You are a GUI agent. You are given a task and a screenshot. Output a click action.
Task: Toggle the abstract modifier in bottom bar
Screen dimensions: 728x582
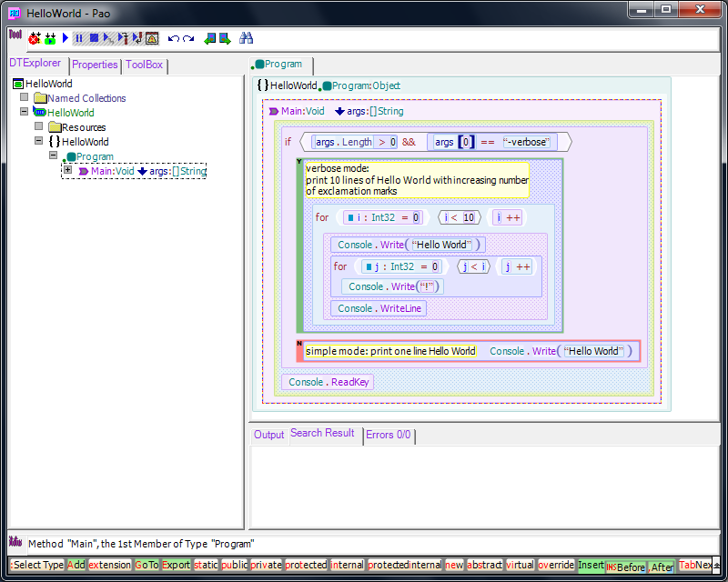click(x=484, y=565)
